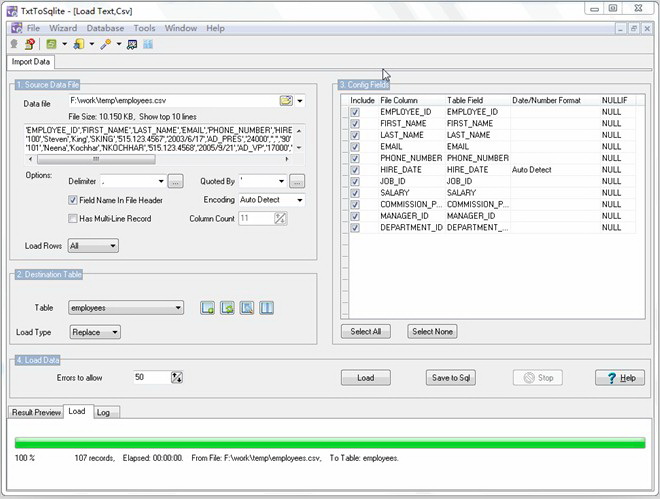Image resolution: width=660 pixels, height=499 pixels.
Task: Click the Import Data tab
Action: click(31, 62)
